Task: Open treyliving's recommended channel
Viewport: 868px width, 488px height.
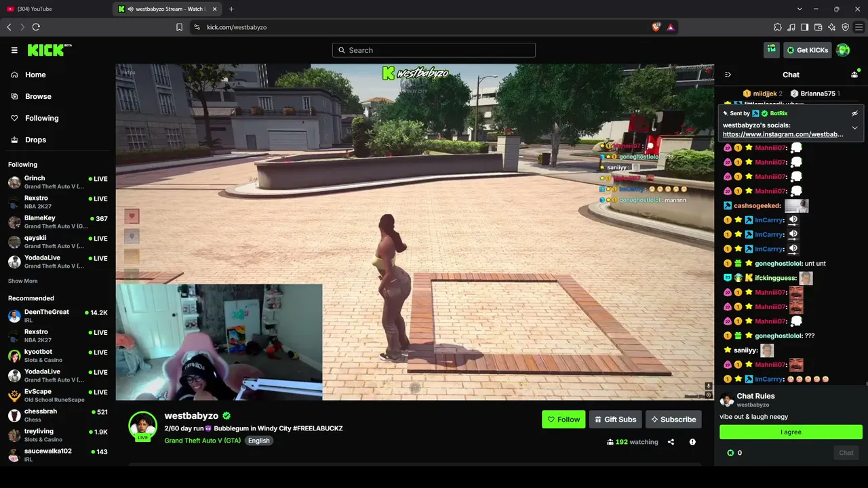Action: click(58, 435)
